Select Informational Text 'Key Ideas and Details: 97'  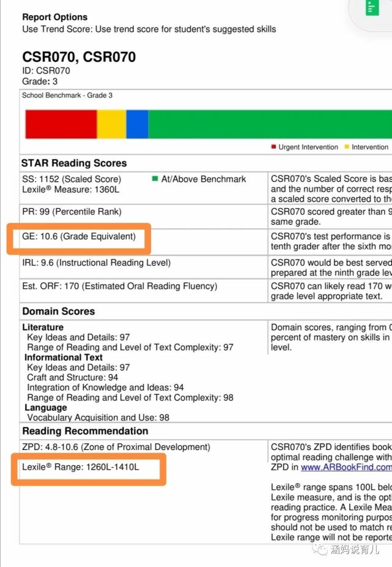78,368
